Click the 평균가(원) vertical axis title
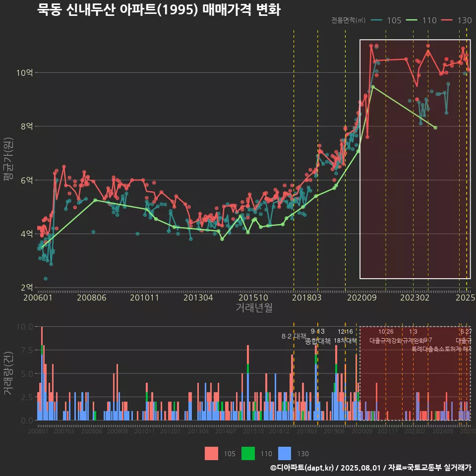Image resolution: width=476 pixels, height=476 pixels. 8,159
